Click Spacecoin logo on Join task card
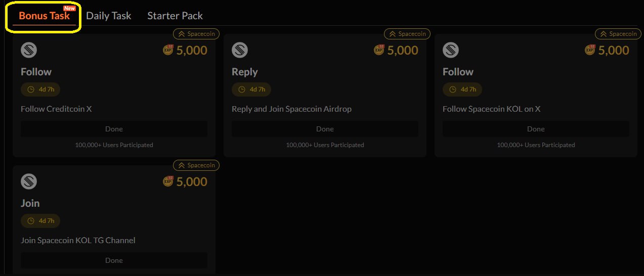 pyautogui.click(x=29, y=181)
